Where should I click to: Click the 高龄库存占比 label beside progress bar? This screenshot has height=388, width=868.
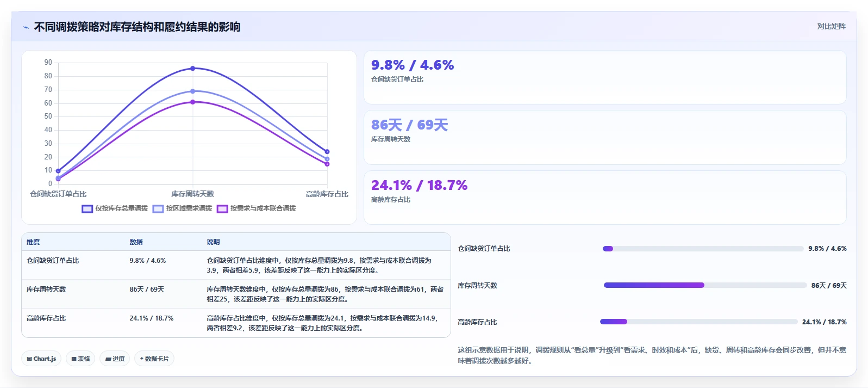click(477, 322)
